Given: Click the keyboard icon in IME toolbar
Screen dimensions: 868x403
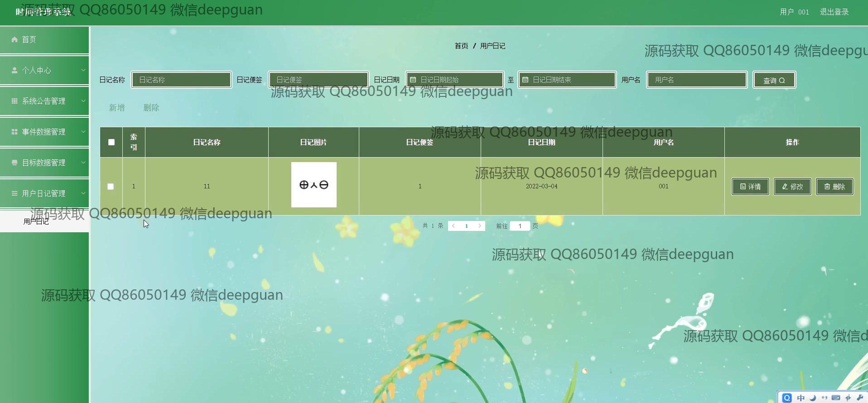Looking at the screenshot, I should coord(836,398).
